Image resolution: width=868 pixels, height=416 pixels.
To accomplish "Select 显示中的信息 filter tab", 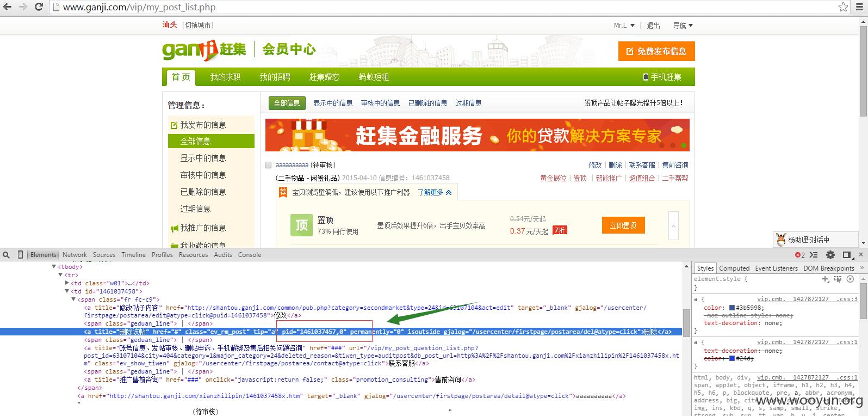I will (333, 103).
